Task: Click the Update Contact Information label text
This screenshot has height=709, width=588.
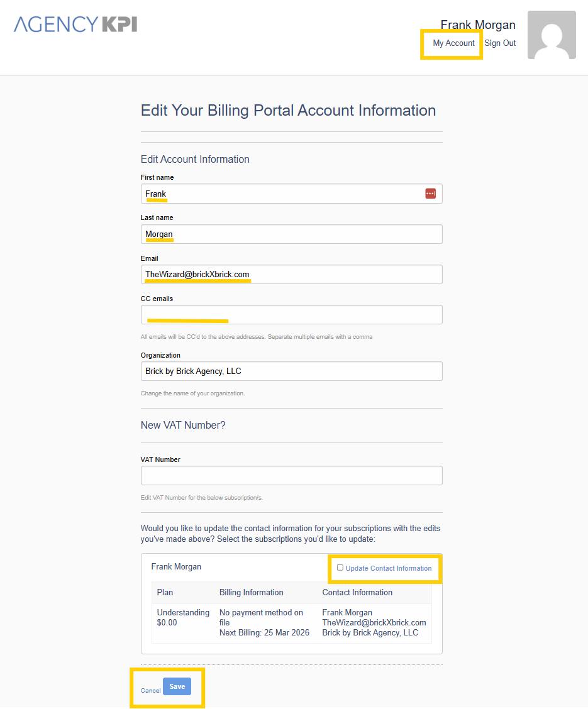Action: pyautogui.click(x=389, y=568)
